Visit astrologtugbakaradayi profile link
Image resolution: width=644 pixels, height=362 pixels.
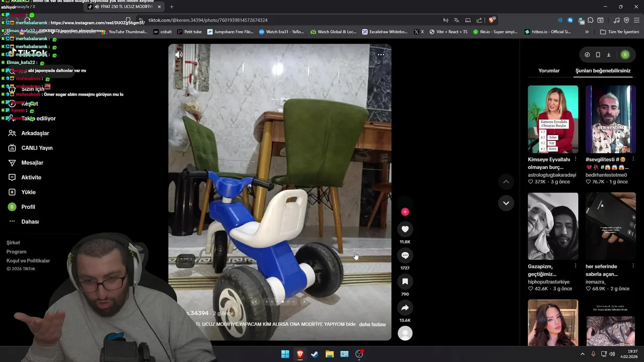551,175
